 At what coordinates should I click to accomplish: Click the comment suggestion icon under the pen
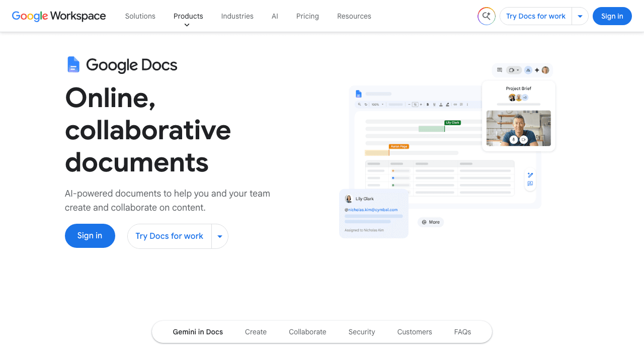[530, 184]
